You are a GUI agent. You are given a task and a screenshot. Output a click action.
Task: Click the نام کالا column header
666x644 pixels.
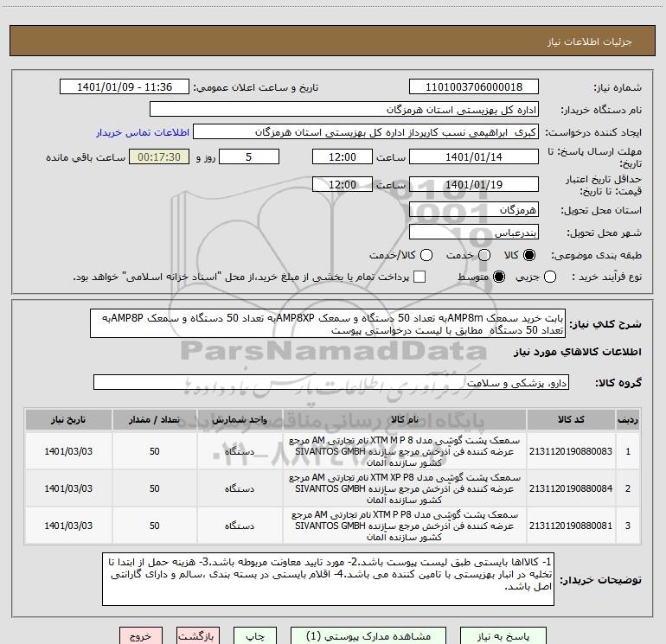pyautogui.click(x=405, y=419)
